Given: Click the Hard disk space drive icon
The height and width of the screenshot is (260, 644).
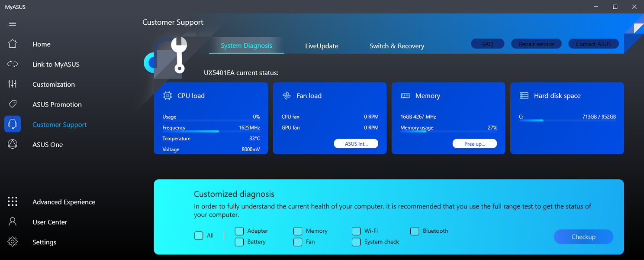Looking at the screenshot, I should pos(524,96).
